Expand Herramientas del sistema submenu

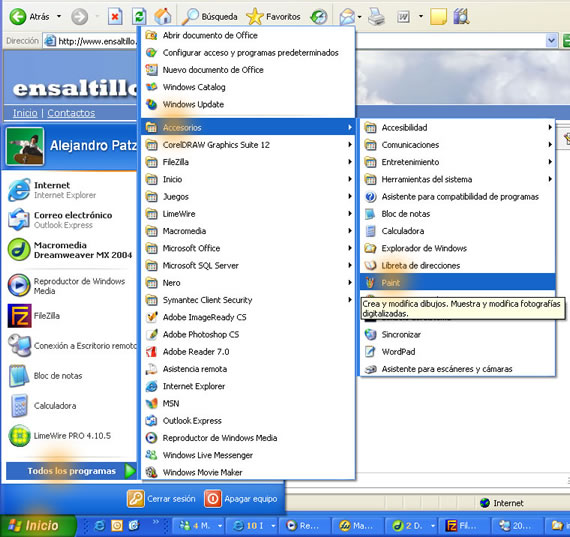[x=458, y=179]
